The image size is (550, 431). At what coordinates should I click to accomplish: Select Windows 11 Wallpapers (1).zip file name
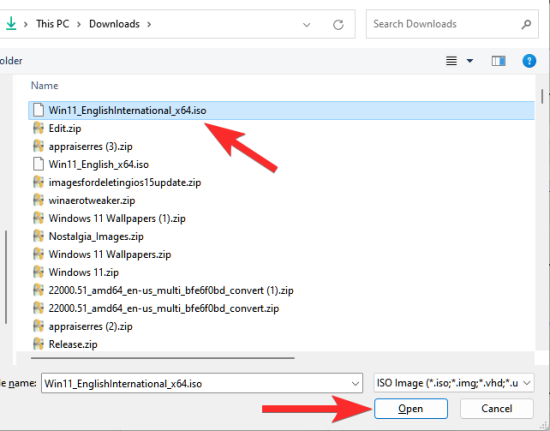tap(117, 218)
